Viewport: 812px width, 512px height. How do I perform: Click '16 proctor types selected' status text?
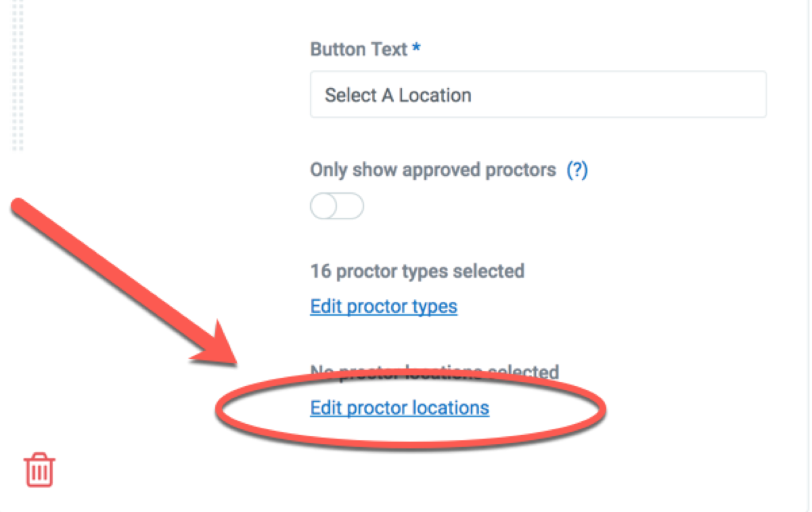(418, 272)
